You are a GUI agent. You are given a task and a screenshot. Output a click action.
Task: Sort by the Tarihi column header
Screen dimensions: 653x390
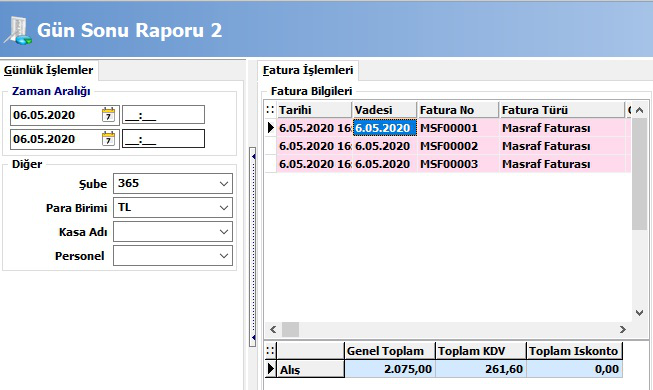coord(314,110)
